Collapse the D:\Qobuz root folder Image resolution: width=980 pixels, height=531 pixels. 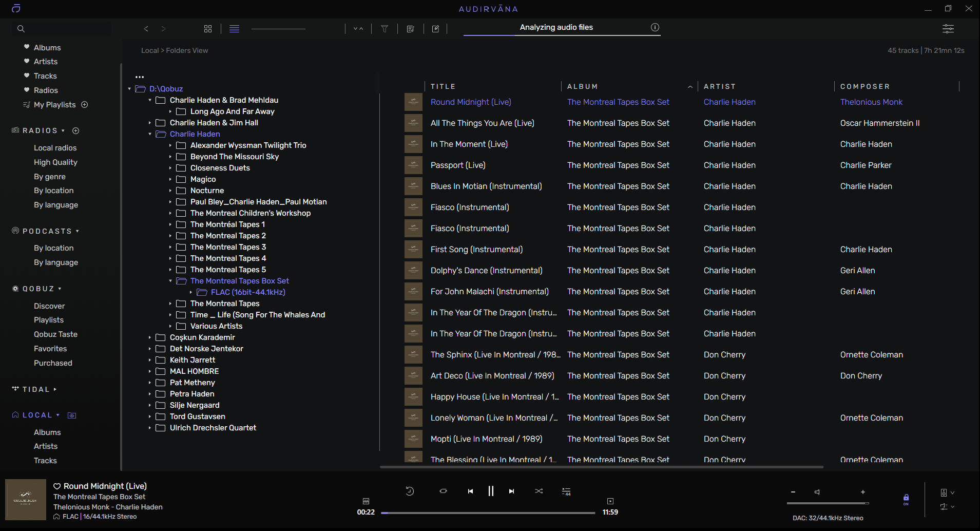[129, 89]
